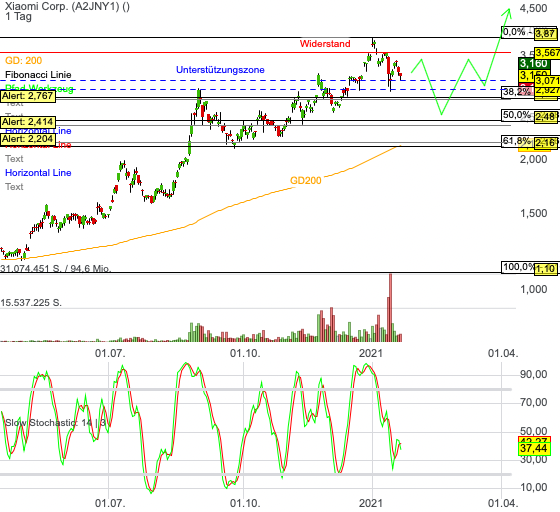The image size is (560, 512).
Task: Click the red 'Widerstand' annotation
Action: [x=325, y=44]
